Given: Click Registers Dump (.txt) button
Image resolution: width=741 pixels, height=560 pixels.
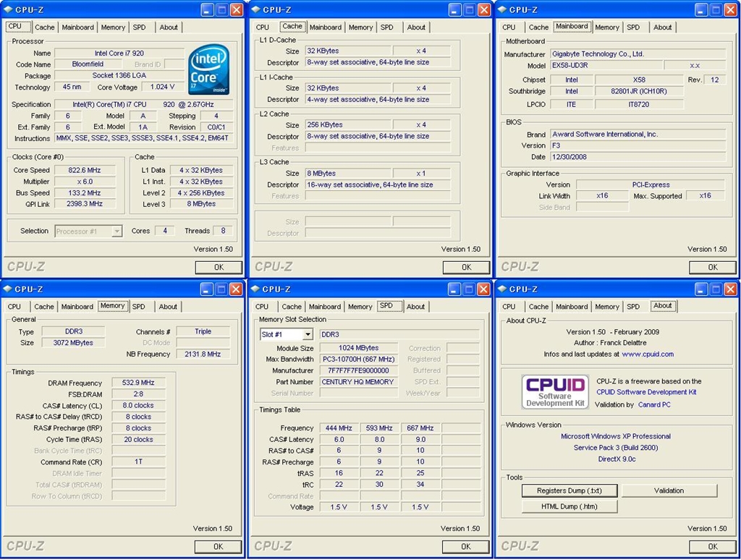Looking at the screenshot, I should [569, 491].
